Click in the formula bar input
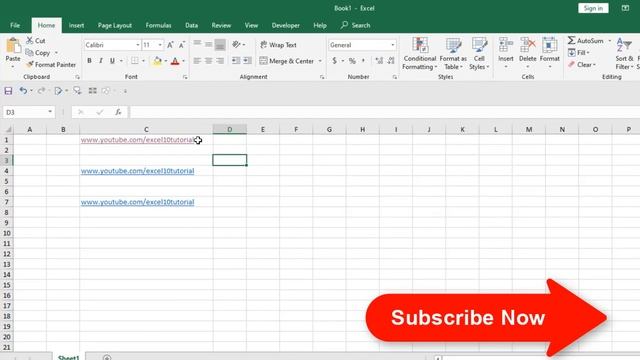This screenshot has height=360, width=640. pyautogui.click(x=384, y=112)
